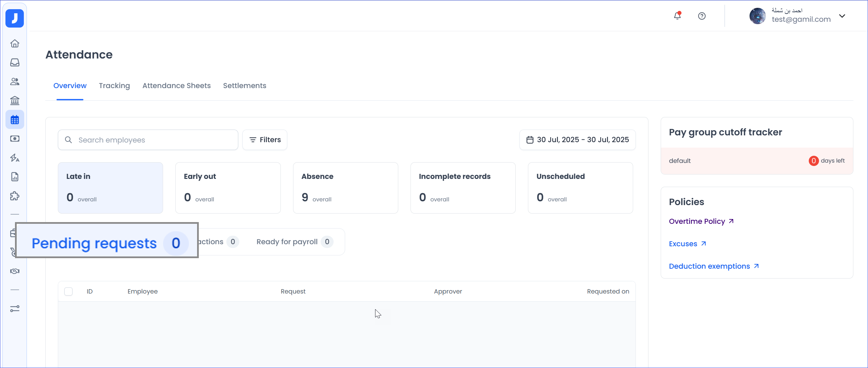Screen dimensions: 868x368
Task: Open the help question mark icon
Action: (702, 16)
